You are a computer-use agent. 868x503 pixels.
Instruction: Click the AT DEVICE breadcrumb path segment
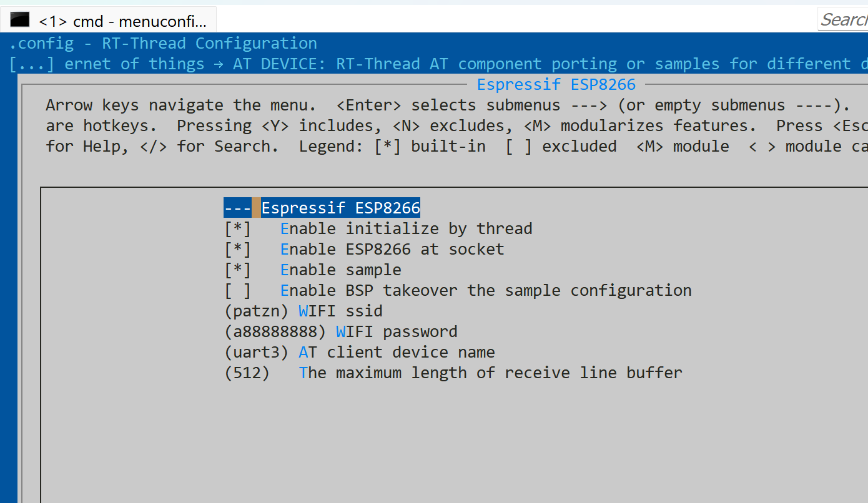(280, 64)
